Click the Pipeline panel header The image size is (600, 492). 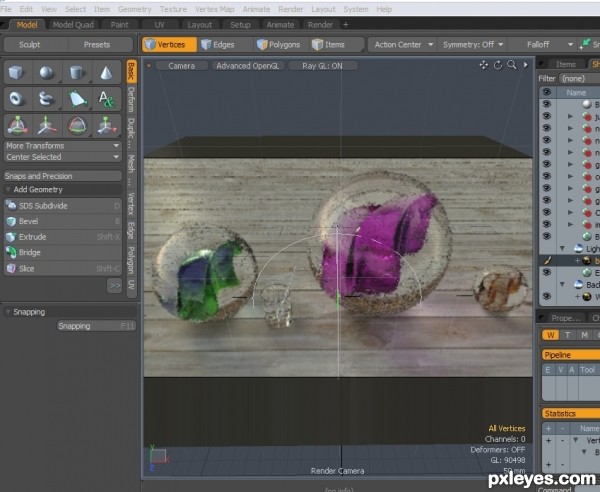(570, 355)
